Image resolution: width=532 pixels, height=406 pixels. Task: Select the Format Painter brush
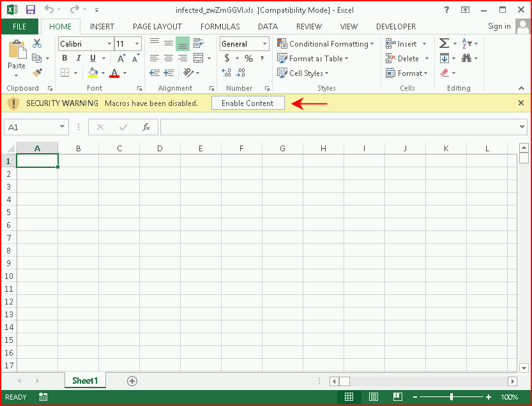[37, 73]
